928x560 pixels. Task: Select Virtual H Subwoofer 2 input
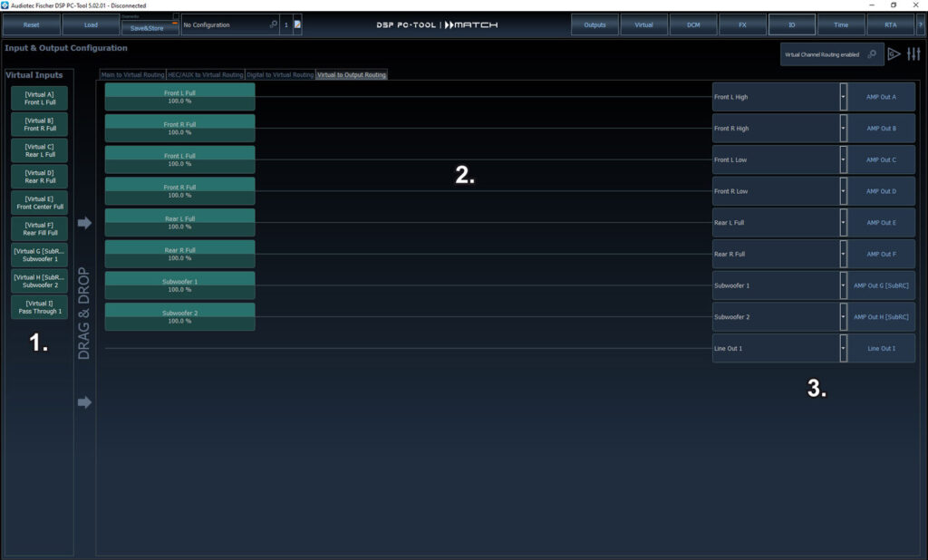[40, 281]
